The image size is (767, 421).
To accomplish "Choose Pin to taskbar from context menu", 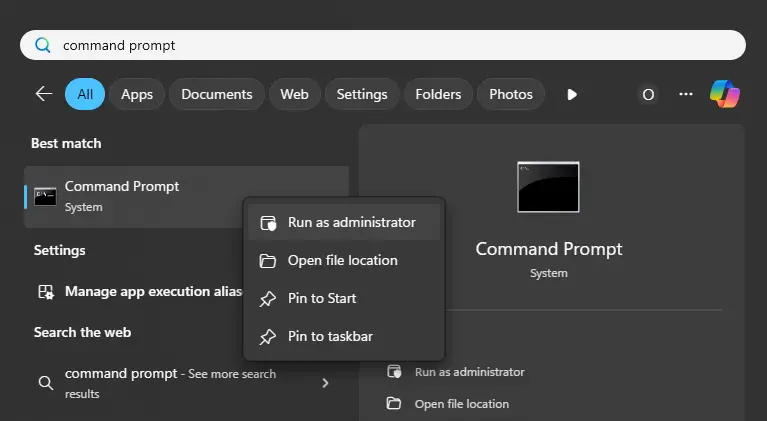I will pos(330,336).
